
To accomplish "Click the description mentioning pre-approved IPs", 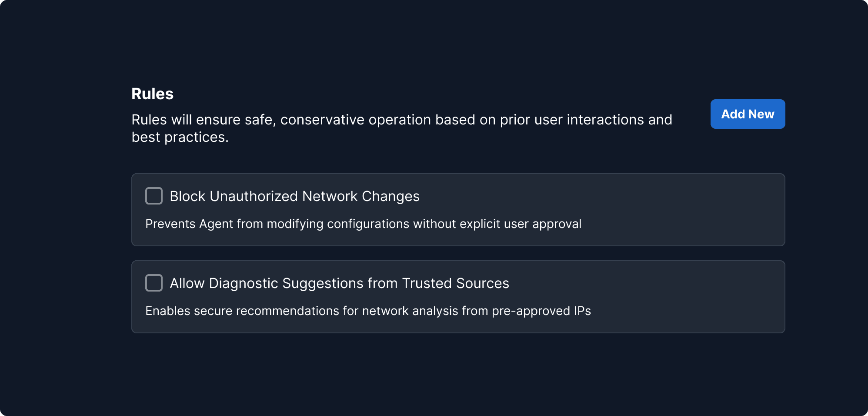I will [368, 311].
